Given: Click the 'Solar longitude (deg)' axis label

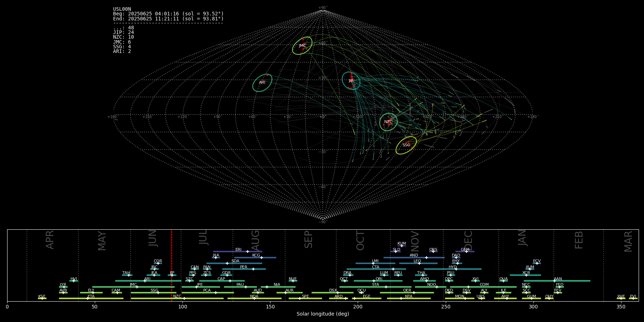Looking at the screenshot, I should 323,314.
